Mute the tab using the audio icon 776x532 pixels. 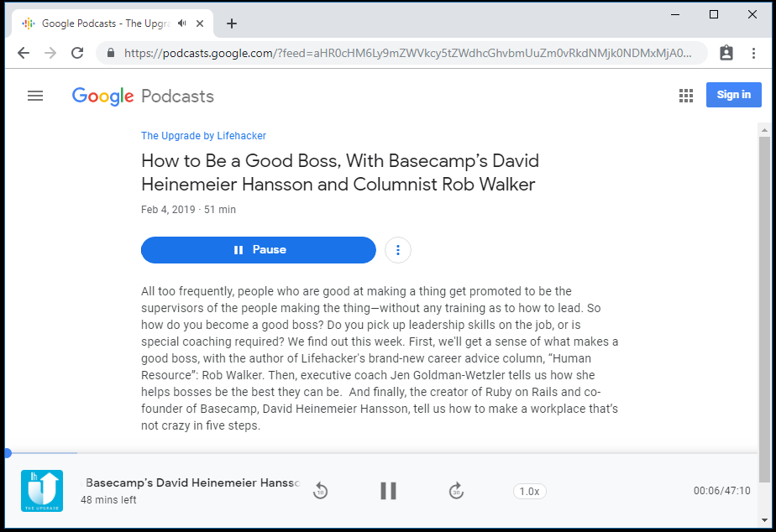click(x=182, y=23)
